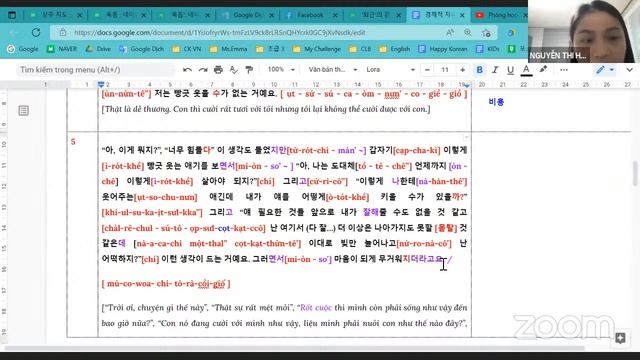
Task: Click the purple text Rốt cuộc
Action: (x=316, y=307)
